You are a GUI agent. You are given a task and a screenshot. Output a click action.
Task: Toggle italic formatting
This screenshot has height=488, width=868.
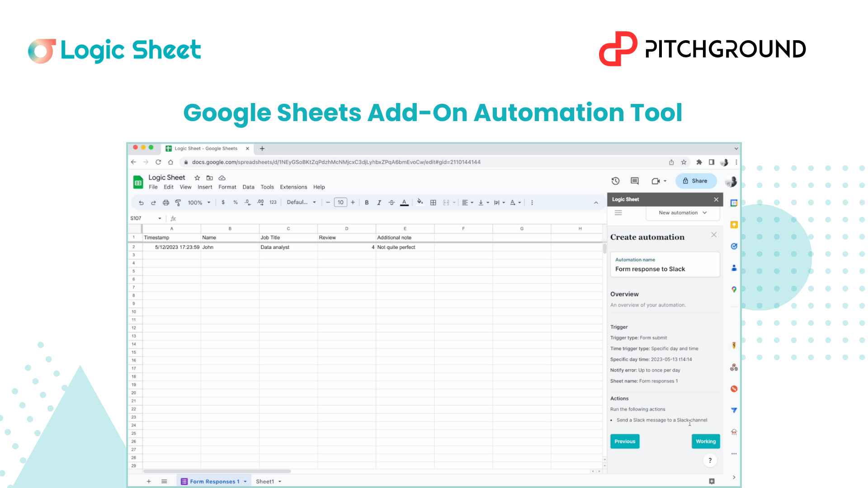pyautogui.click(x=379, y=202)
